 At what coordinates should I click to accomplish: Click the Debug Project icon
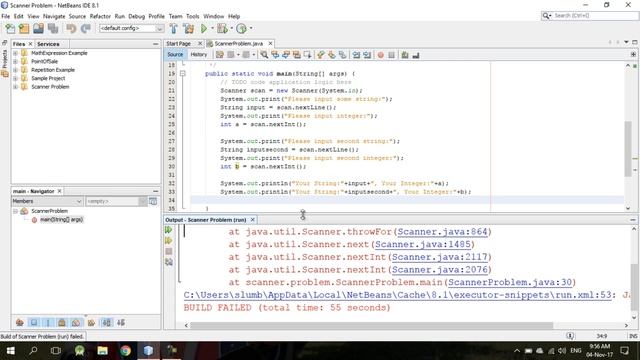(x=222, y=29)
